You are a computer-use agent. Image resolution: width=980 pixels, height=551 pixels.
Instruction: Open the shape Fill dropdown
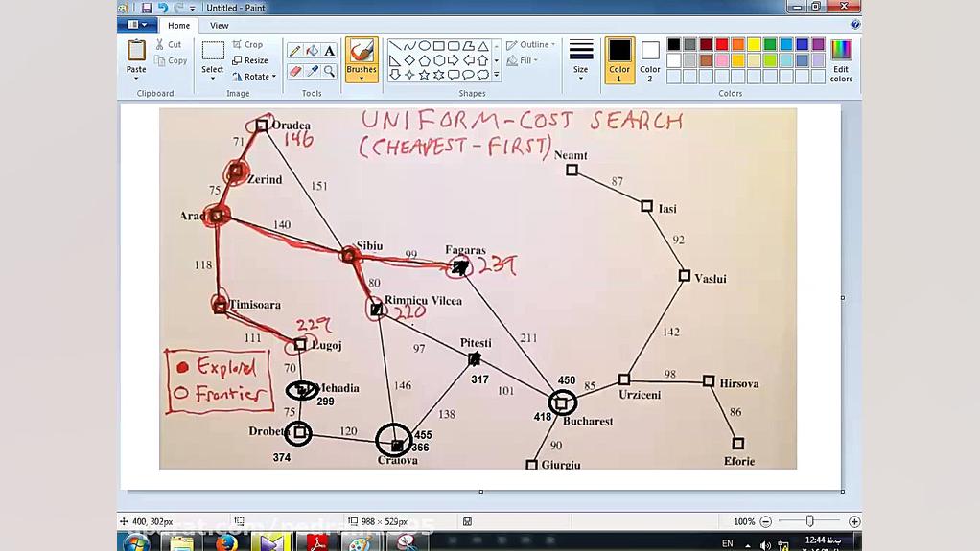point(523,60)
